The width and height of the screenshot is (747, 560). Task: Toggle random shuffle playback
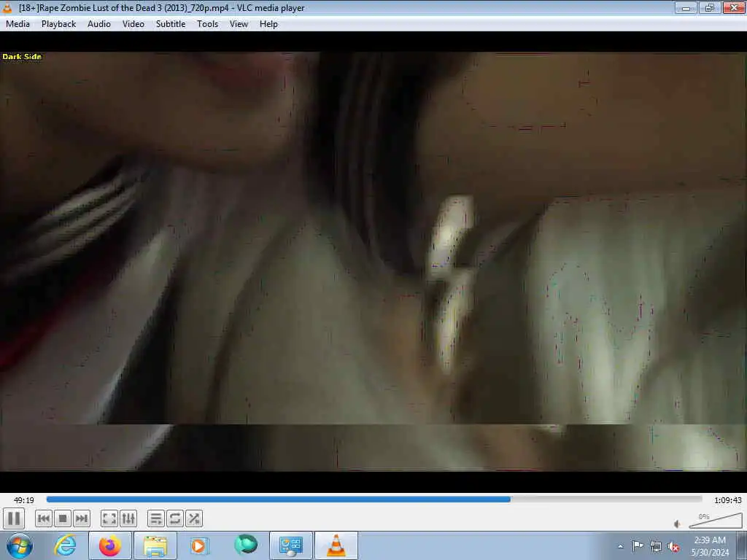[x=194, y=518]
